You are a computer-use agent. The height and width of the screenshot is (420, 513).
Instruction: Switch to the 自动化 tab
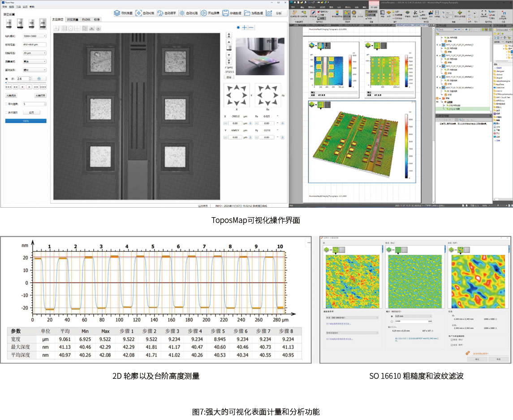pos(86,20)
